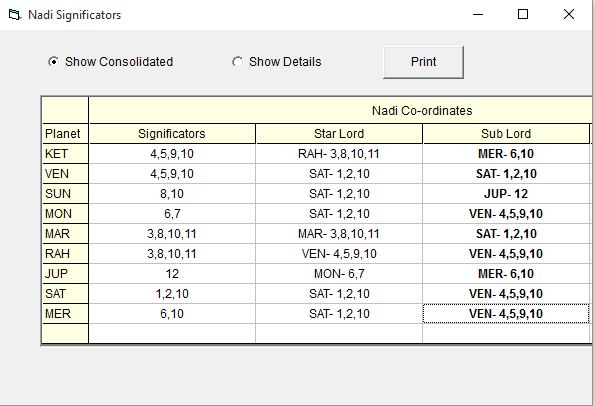Click MON's significators cell 6,7
Viewport: 595px width, 406px height.
(x=172, y=214)
